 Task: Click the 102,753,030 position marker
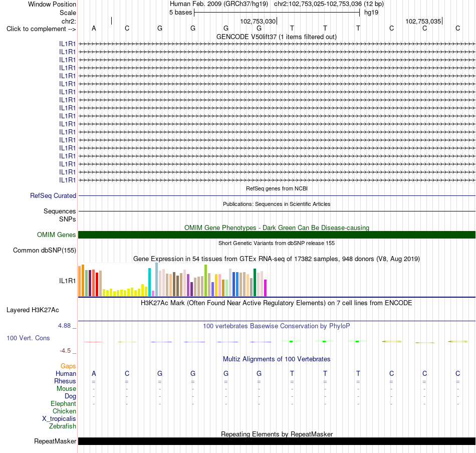[258, 21]
